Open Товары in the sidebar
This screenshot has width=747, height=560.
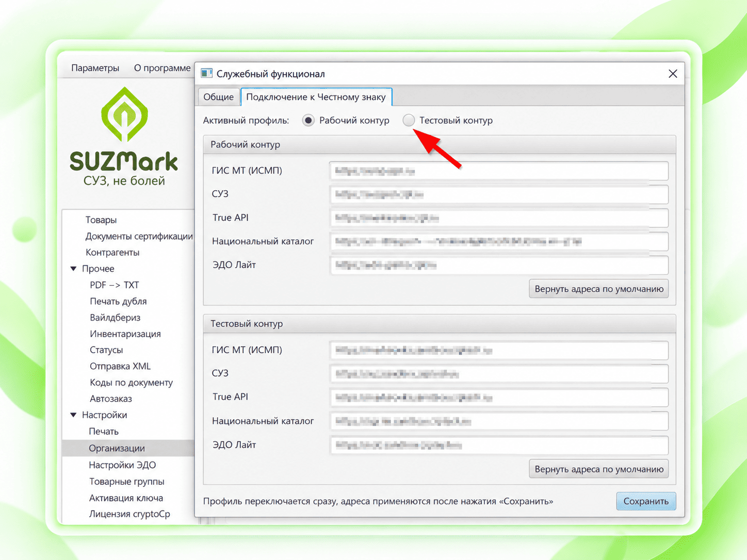pos(101,220)
